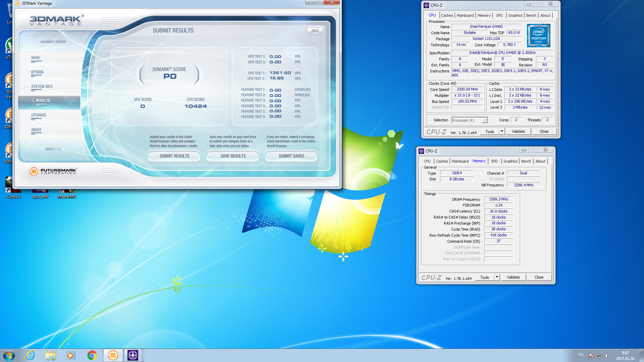Click Close button in lower CPU-Z
The height and width of the screenshot is (362, 644).
pos(539,277)
